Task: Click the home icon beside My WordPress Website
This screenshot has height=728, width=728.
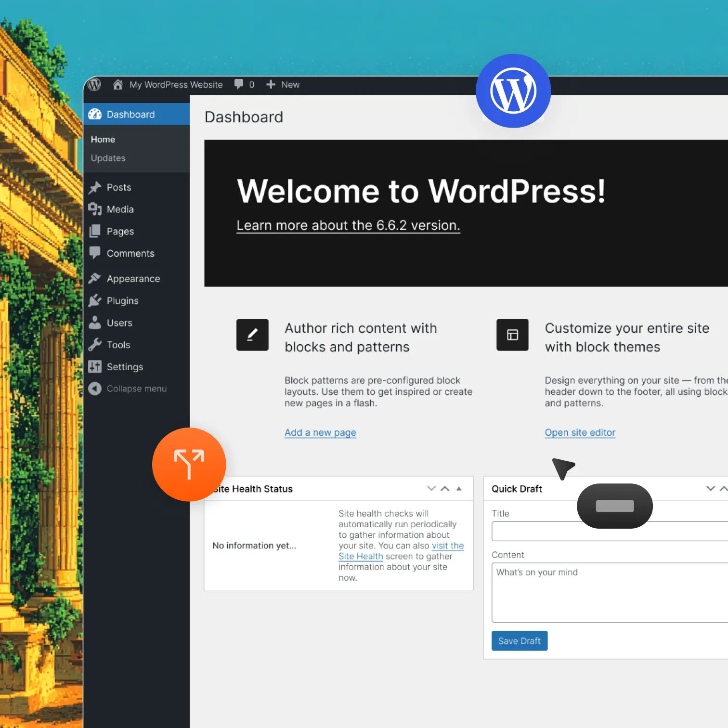Action: pos(118,85)
